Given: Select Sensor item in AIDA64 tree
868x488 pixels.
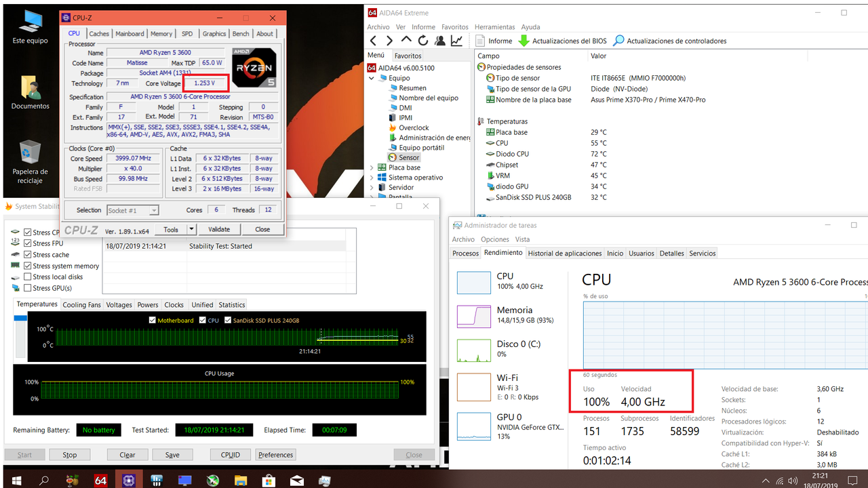Looking at the screenshot, I should 403,157.
